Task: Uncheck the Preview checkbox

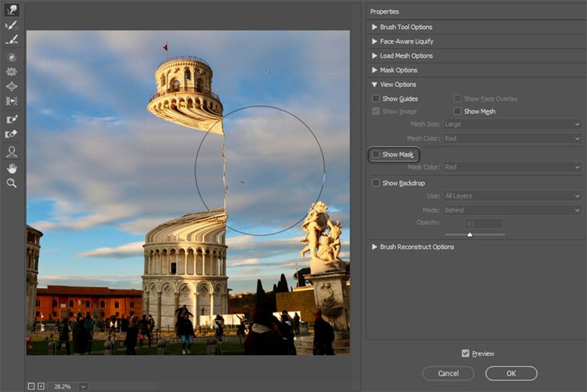Action: coord(466,353)
